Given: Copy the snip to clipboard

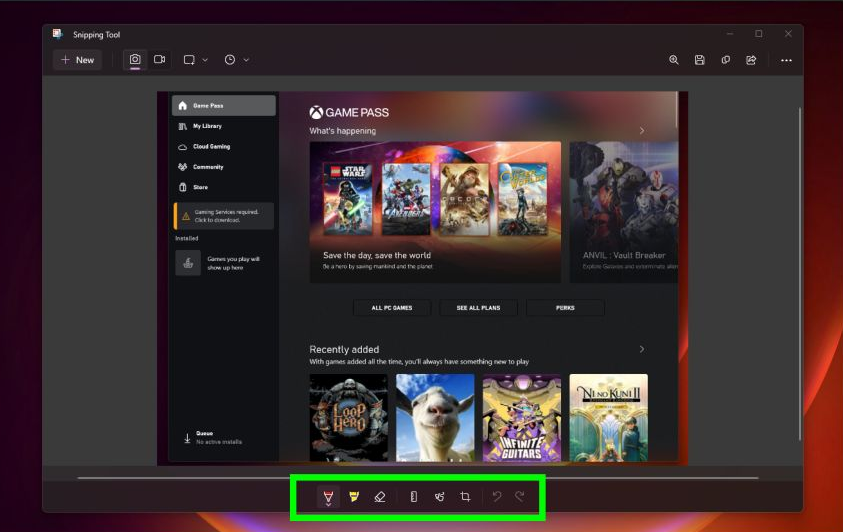Looking at the screenshot, I should 725,60.
